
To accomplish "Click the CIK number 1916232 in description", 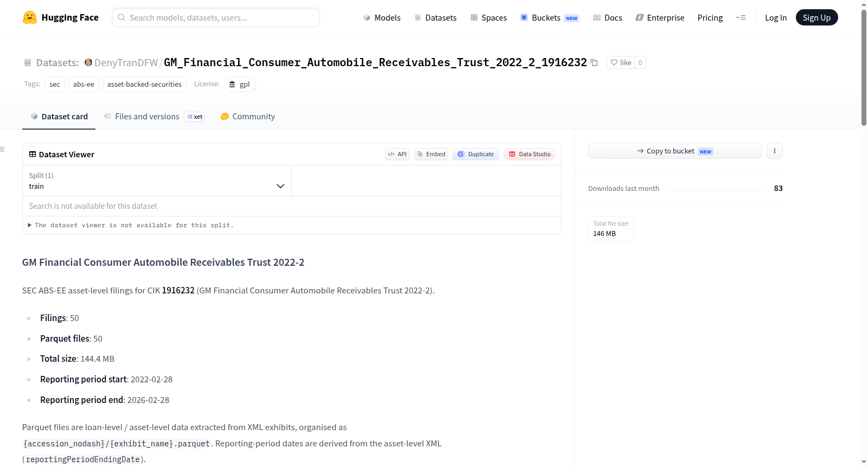I will pos(178,290).
